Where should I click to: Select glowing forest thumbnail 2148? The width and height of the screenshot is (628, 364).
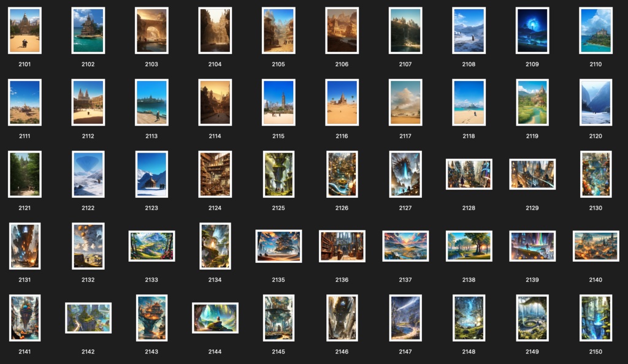click(469, 318)
